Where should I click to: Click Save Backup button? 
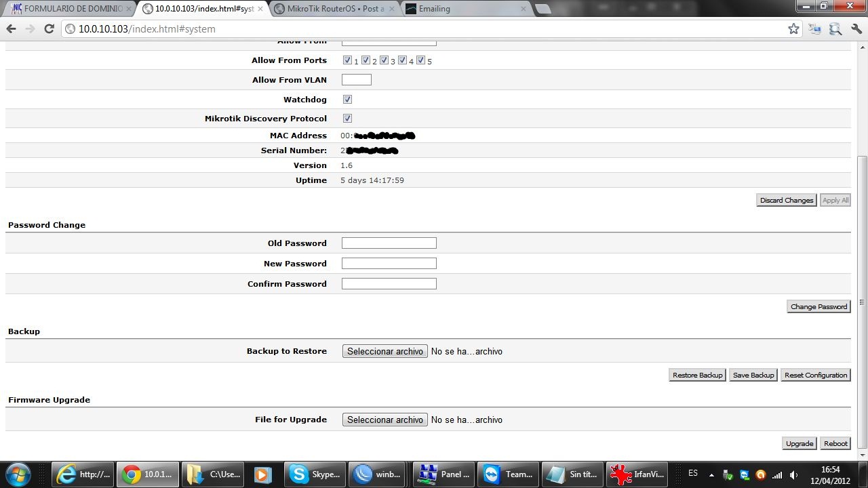pos(753,375)
